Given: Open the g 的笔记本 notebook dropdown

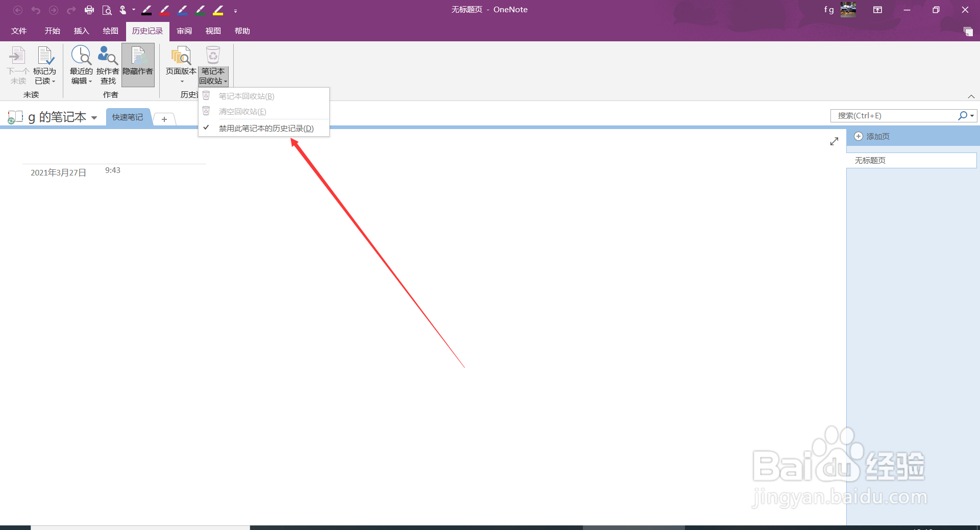Looking at the screenshot, I should [x=94, y=118].
